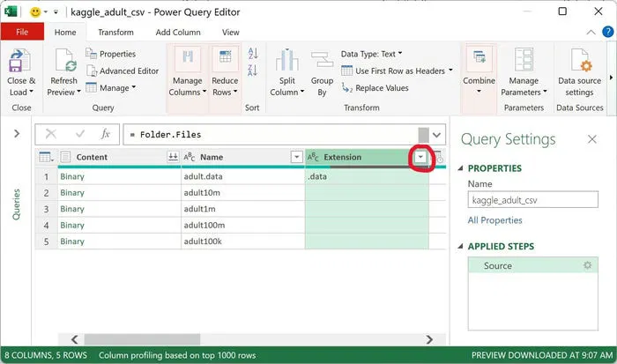Click the All Properties link
617x364 pixels.
pyautogui.click(x=494, y=220)
